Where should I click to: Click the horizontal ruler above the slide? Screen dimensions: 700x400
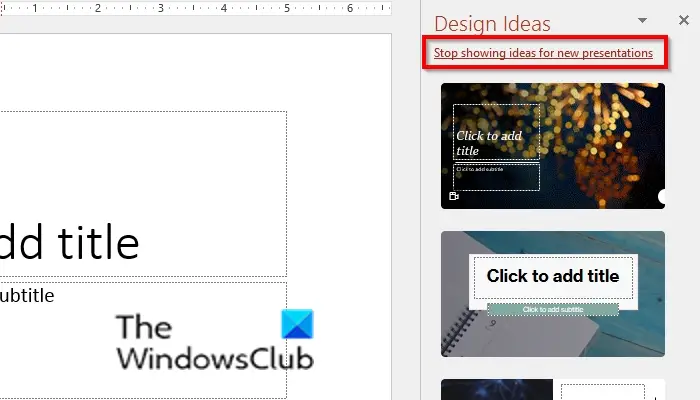pyautogui.click(x=196, y=8)
